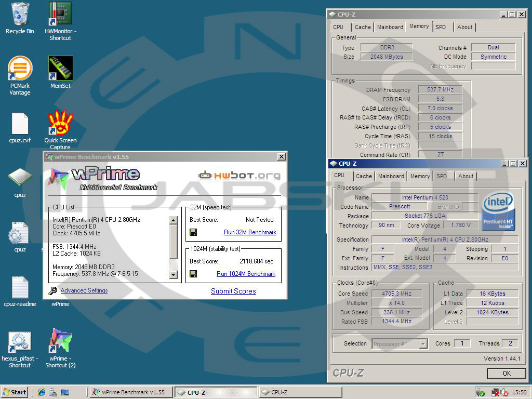The image size is (532, 399).
Task: Open the cpuz-readme text file icon
Action: point(20,287)
